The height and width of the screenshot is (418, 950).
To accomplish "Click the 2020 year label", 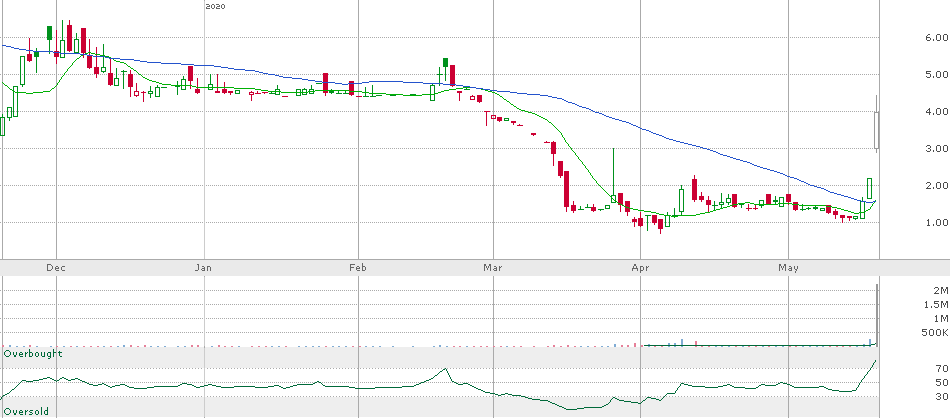I will 215,6.
